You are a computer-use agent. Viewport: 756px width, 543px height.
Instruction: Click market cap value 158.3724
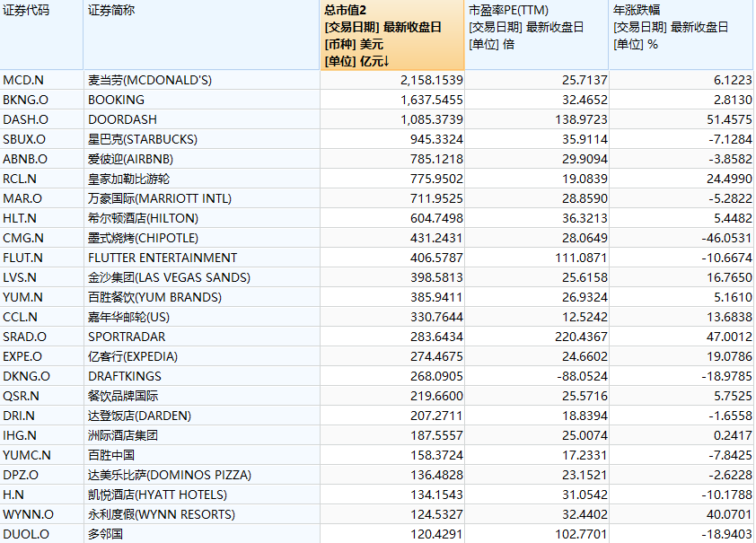437,455
